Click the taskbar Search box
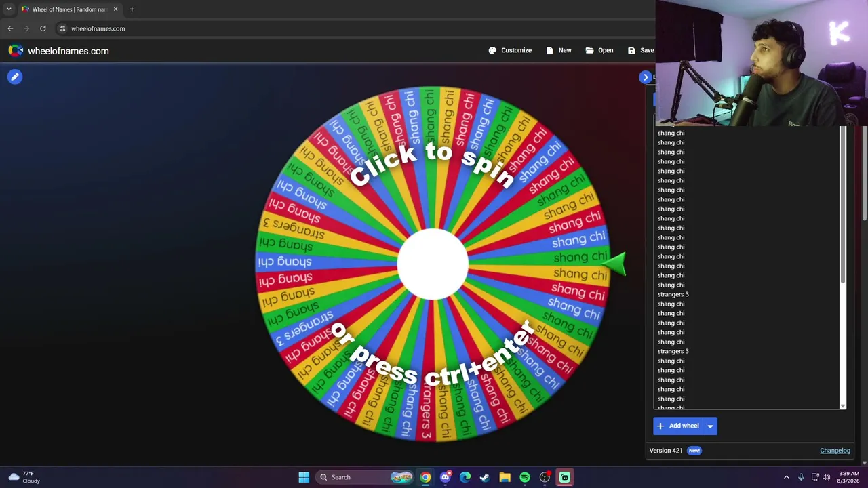868x488 pixels. pyautogui.click(x=366, y=477)
